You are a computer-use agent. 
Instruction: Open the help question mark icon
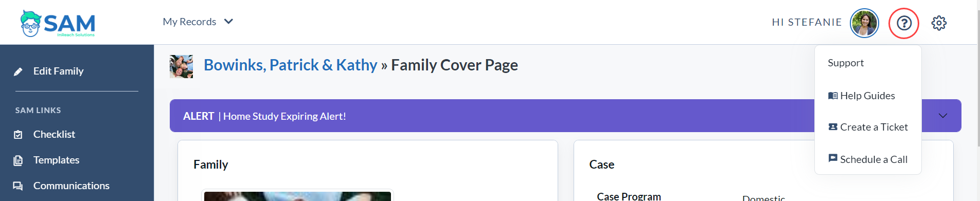pyautogui.click(x=904, y=23)
